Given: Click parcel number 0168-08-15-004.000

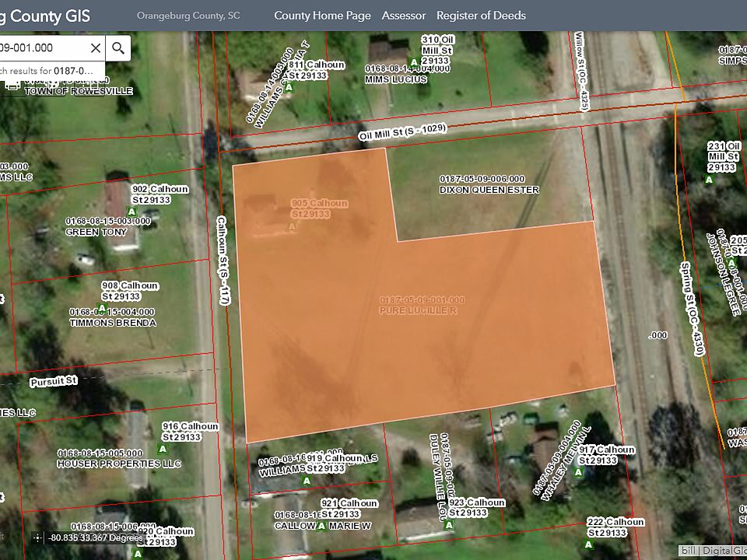Looking at the screenshot, I should pyautogui.click(x=112, y=312).
